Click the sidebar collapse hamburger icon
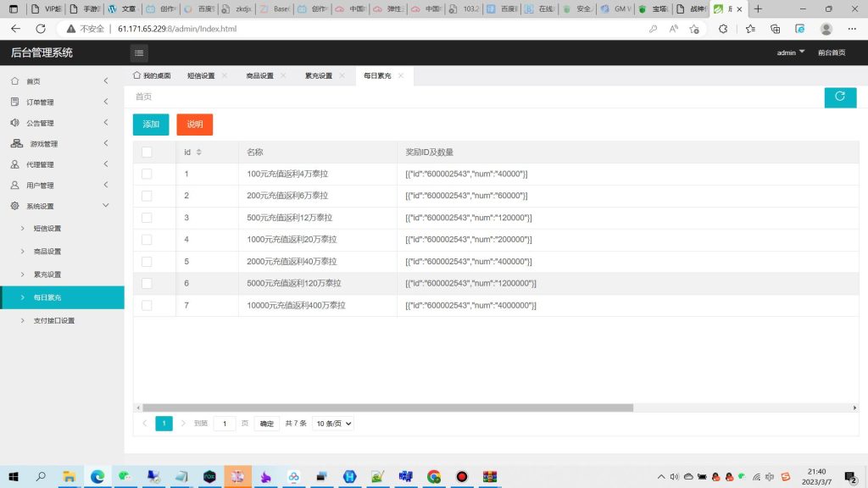 coord(140,53)
